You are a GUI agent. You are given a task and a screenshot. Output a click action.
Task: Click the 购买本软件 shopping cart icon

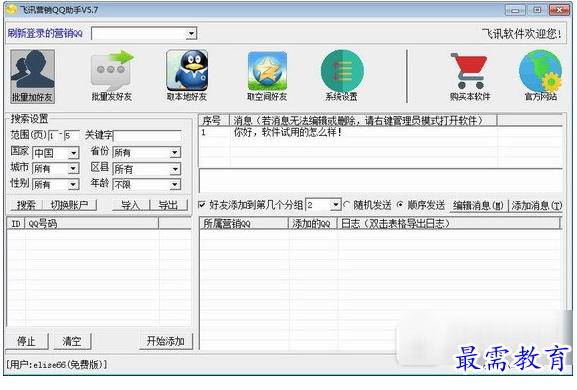coord(470,77)
